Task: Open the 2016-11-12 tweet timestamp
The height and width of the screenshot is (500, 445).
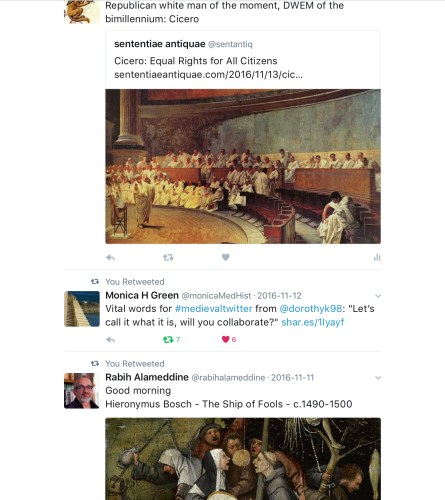Action: (279, 296)
